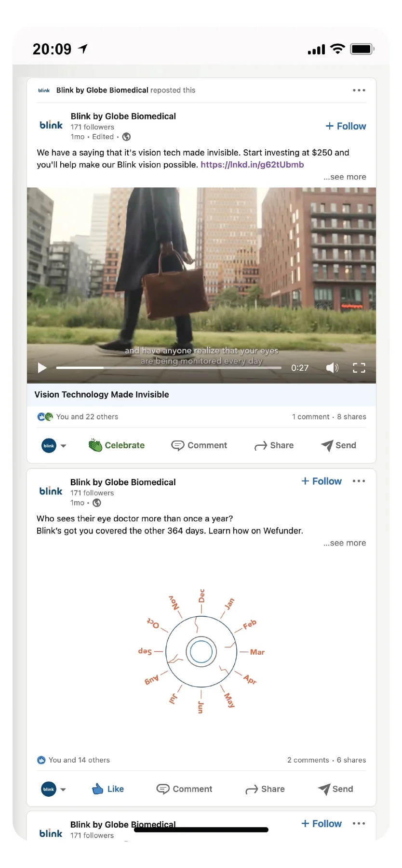Follow Blink on the third partially visible post

(x=322, y=824)
